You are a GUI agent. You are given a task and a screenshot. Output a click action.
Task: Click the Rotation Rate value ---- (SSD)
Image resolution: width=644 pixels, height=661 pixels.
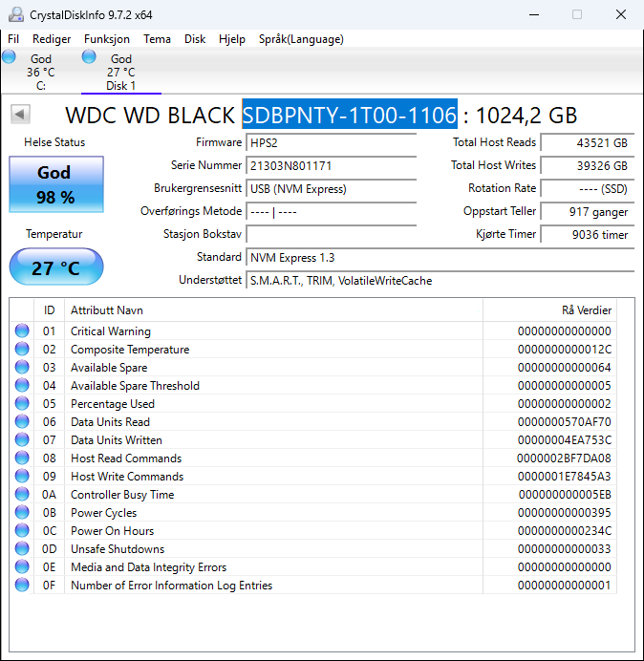pyautogui.click(x=588, y=188)
